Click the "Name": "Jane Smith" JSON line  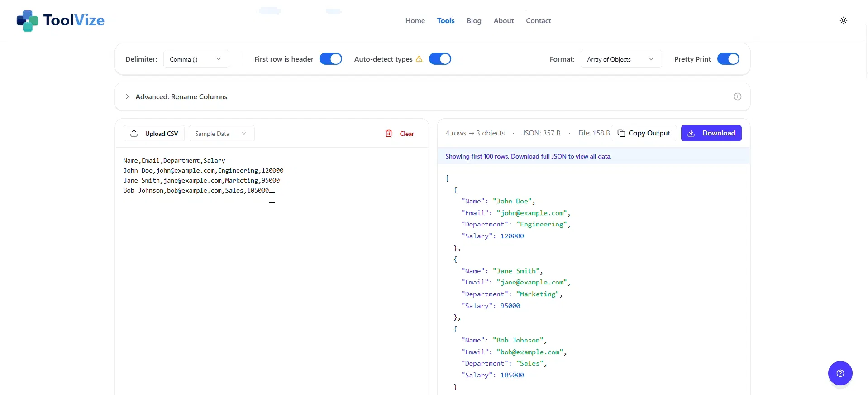click(x=502, y=271)
